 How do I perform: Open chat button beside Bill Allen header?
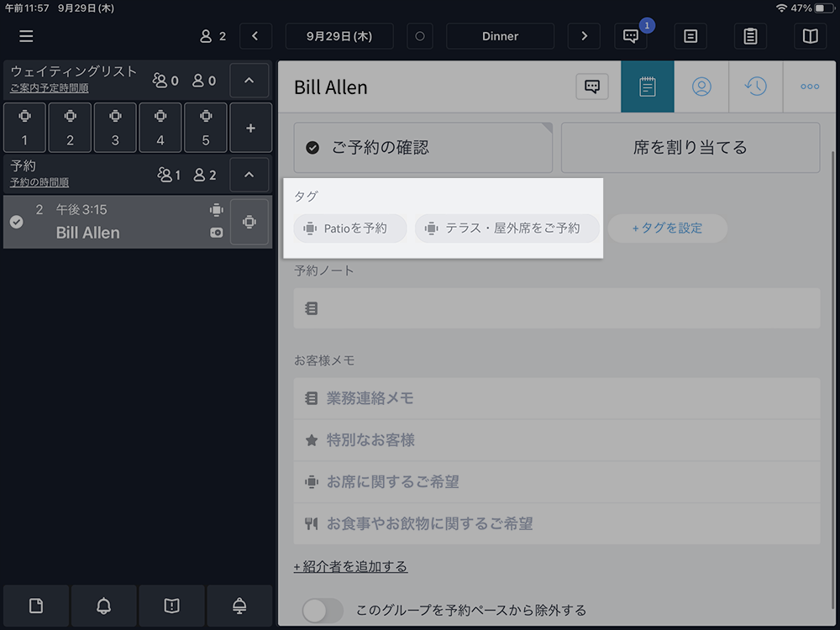[592, 87]
